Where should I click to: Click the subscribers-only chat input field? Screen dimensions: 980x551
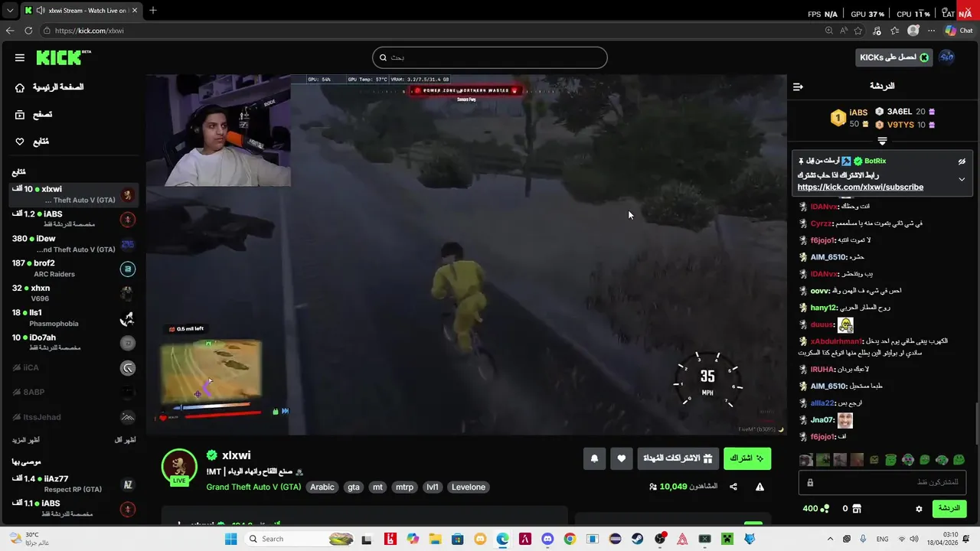click(x=882, y=482)
